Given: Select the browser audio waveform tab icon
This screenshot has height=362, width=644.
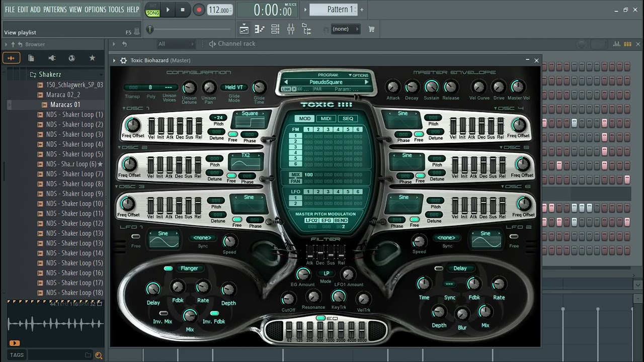Looking at the screenshot, I should [x=11, y=58].
